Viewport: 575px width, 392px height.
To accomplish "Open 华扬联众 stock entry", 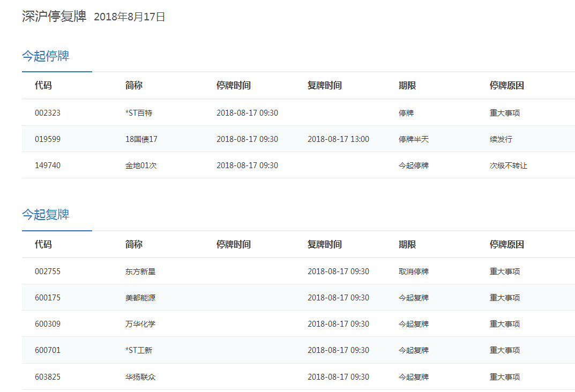I will click(x=140, y=377).
